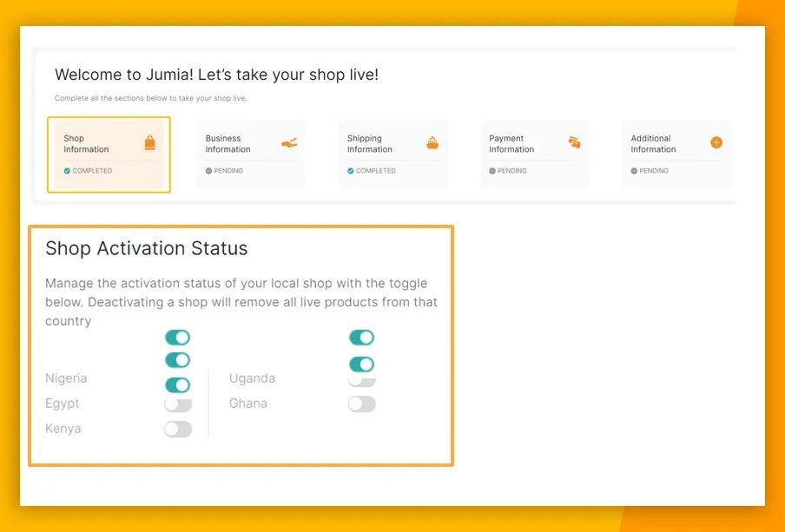Click the completed checkmark under Shipping Information

coord(351,171)
